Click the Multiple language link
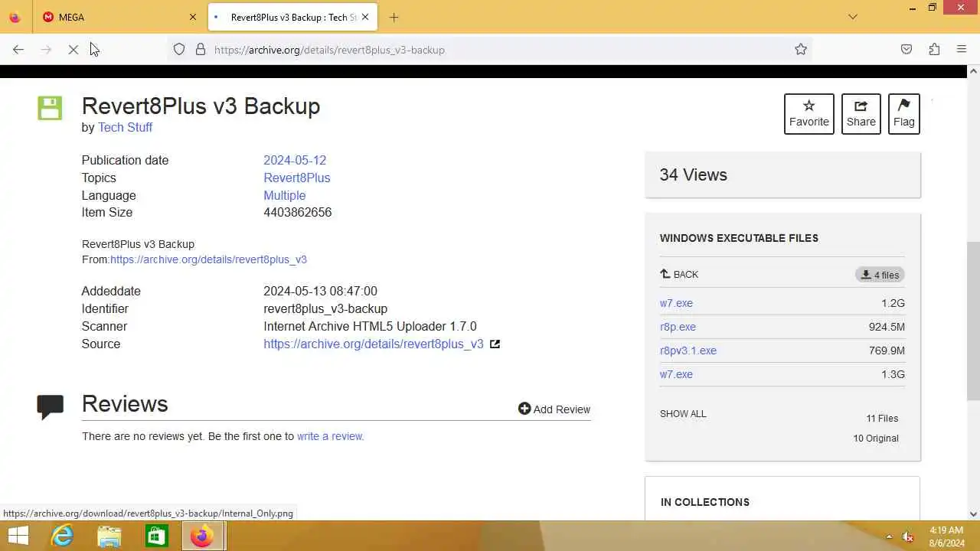This screenshot has height=551, width=980. [x=285, y=195]
